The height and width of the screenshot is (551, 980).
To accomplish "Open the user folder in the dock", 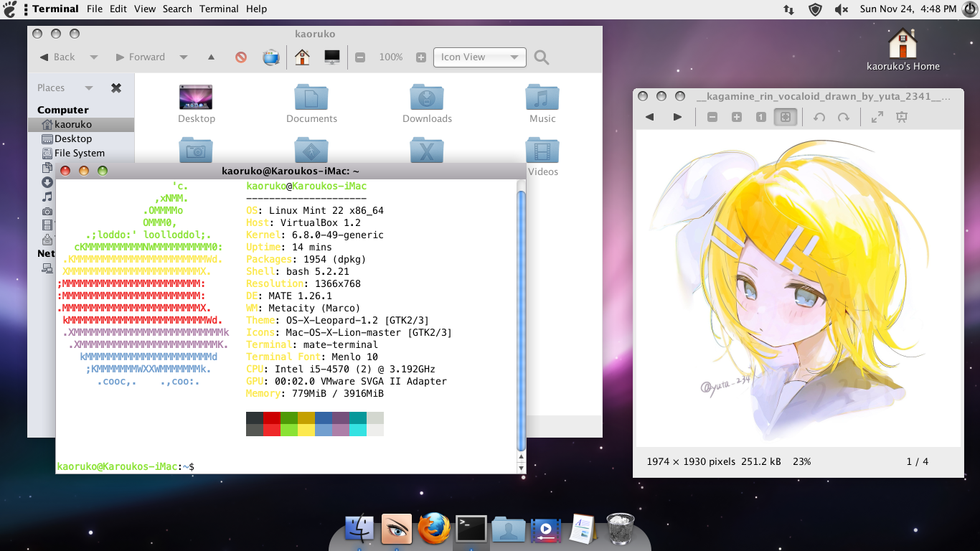I will tap(509, 529).
